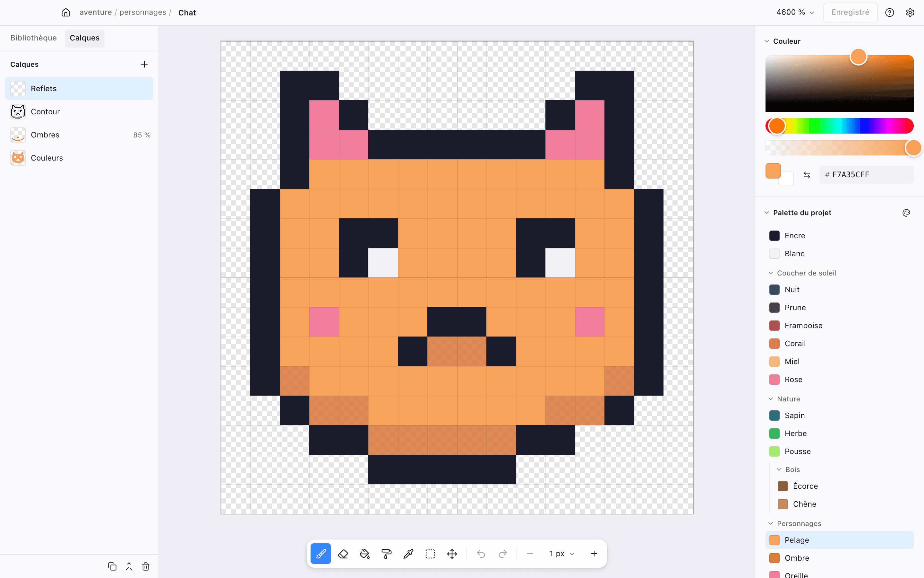Redo the last action
Screen dimensions: 924x578
[503, 554]
